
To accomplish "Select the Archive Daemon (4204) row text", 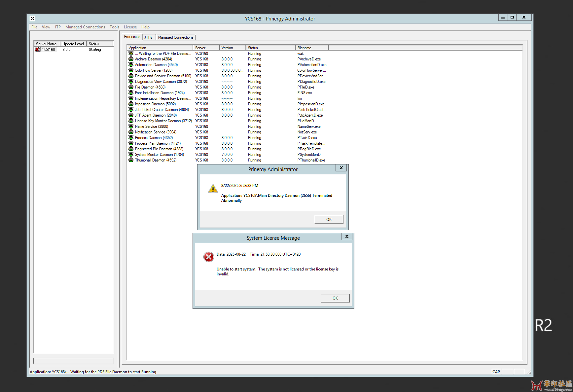I will (154, 59).
